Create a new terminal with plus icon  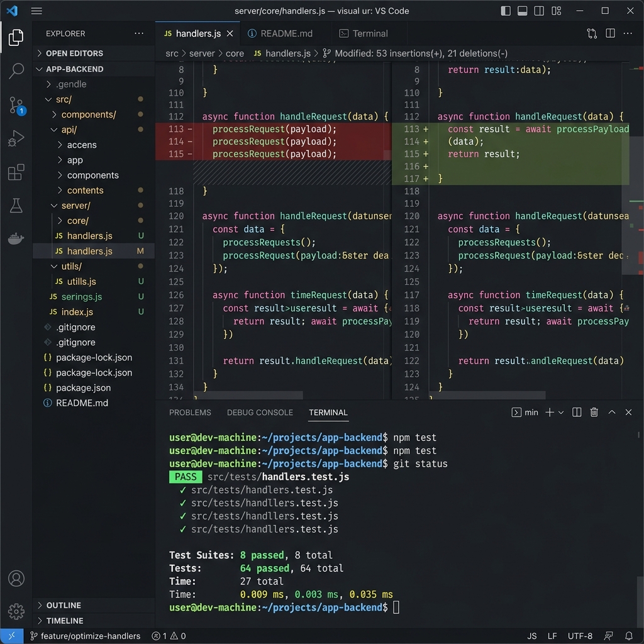(550, 413)
